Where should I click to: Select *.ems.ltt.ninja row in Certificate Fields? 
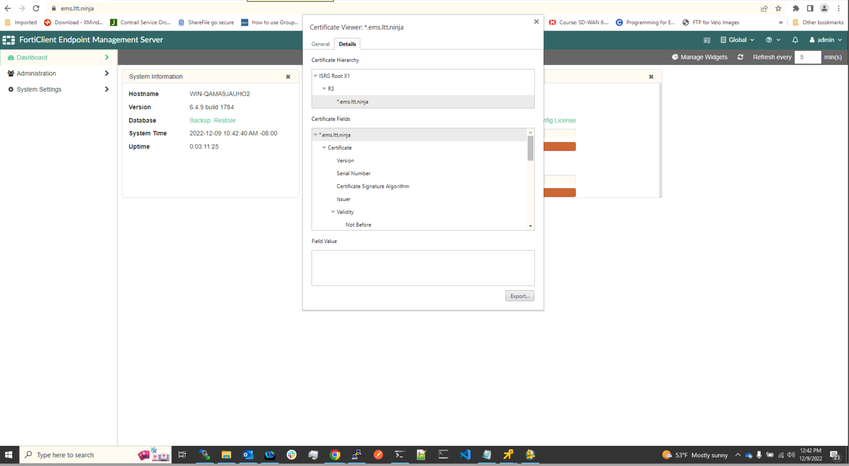pos(420,135)
